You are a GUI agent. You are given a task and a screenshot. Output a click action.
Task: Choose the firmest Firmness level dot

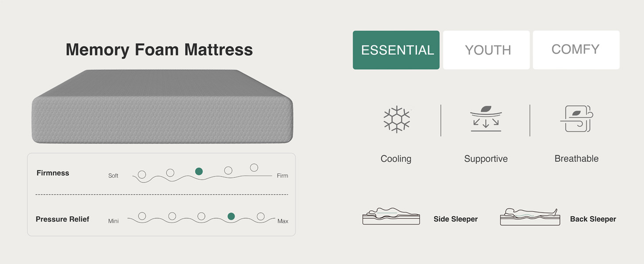pyautogui.click(x=254, y=167)
